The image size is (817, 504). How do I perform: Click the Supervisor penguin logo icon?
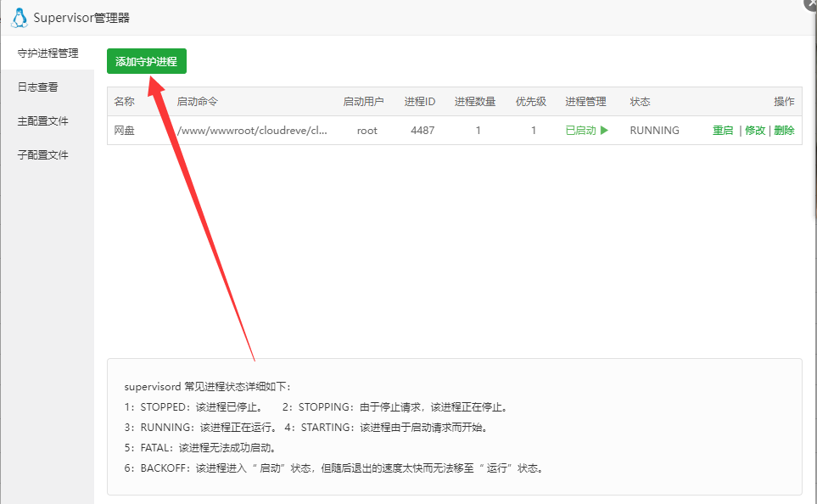[x=20, y=18]
